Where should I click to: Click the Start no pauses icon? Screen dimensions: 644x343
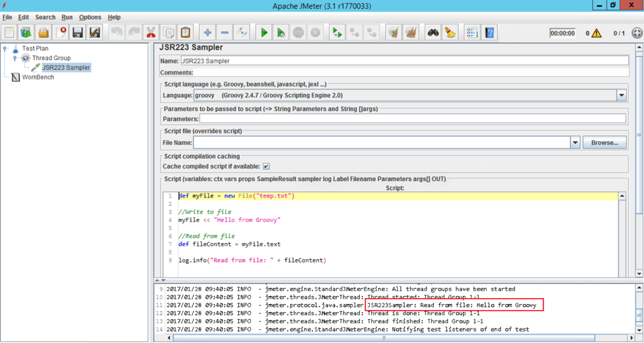(281, 32)
